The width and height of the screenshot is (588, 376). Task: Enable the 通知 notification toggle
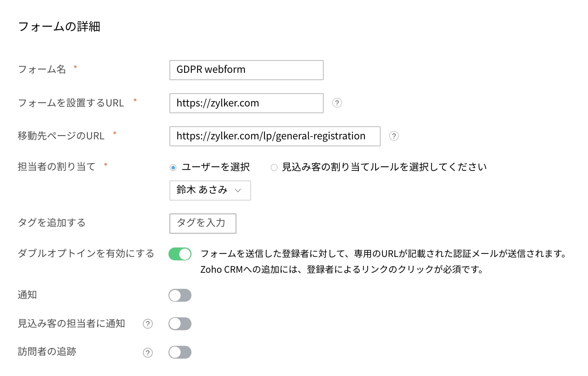180,295
